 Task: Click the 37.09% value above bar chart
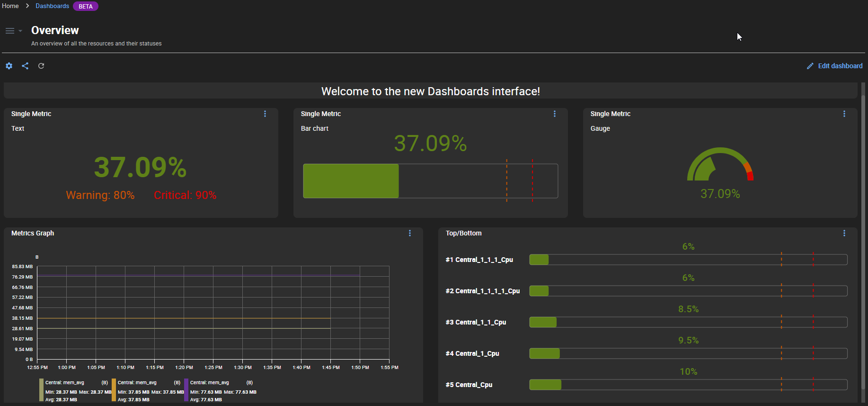[430, 143]
